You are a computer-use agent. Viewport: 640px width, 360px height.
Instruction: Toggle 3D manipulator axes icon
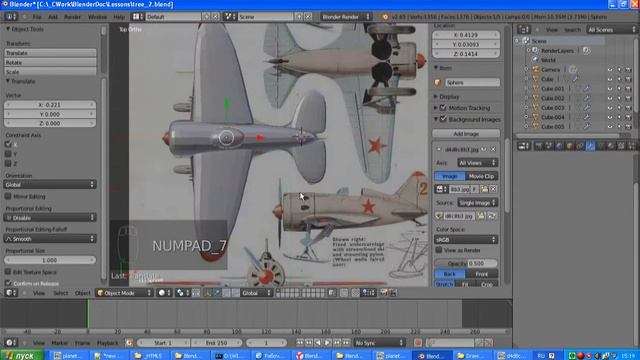click(208, 293)
